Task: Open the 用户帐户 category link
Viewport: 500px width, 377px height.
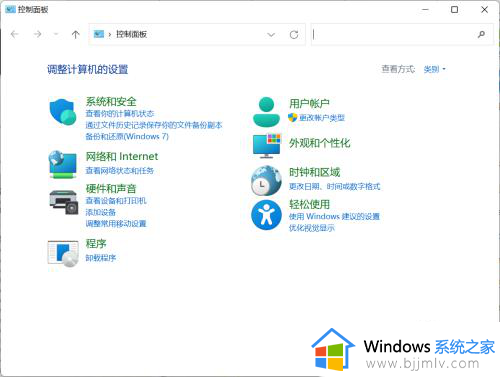Action: click(309, 104)
